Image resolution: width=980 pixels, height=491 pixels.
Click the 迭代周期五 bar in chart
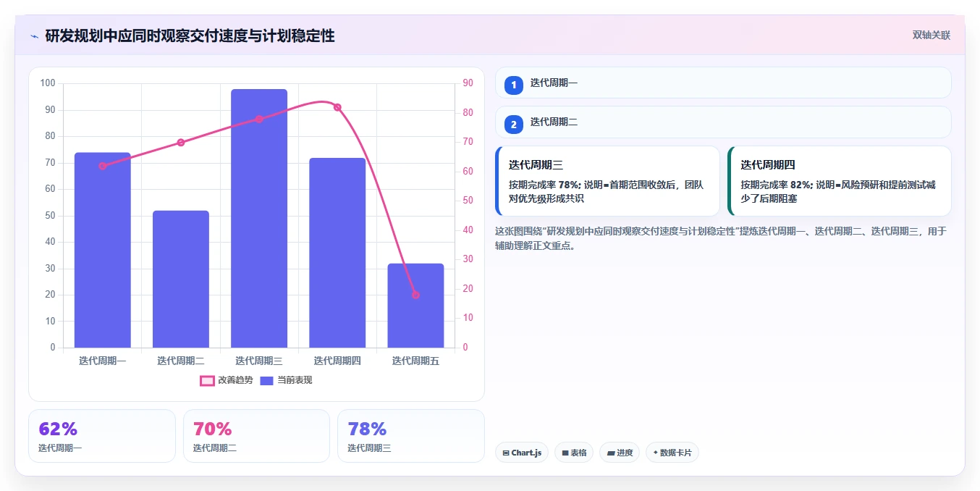coord(415,306)
